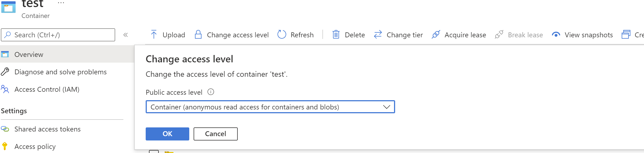The width and height of the screenshot is (644, 153).
Task: Confirm with the OK button
Action: pos(167,134)
